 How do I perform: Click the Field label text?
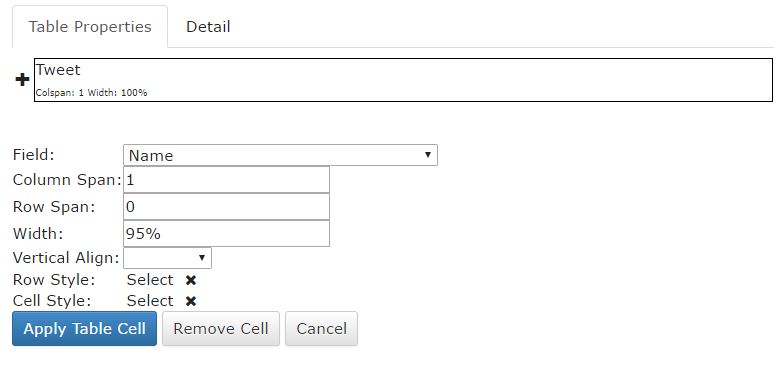click(33, 155)
